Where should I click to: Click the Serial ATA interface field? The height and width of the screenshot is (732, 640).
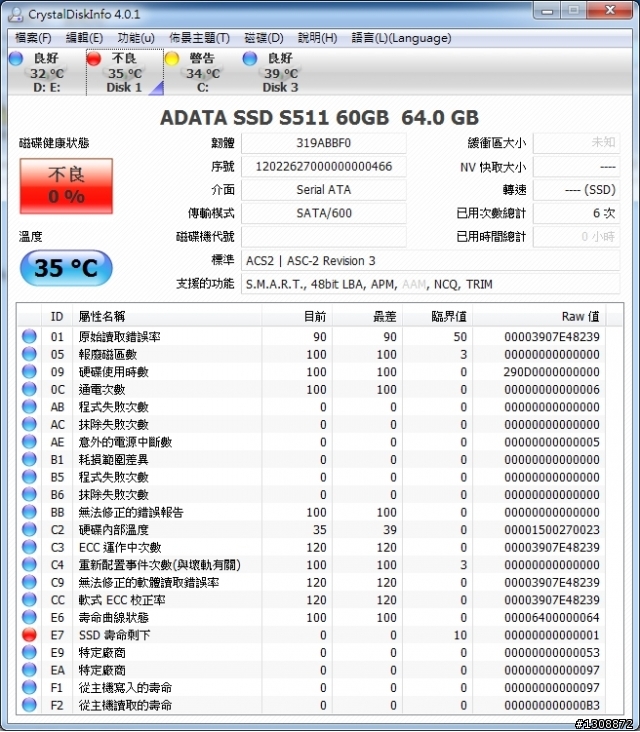coord(324,190)
